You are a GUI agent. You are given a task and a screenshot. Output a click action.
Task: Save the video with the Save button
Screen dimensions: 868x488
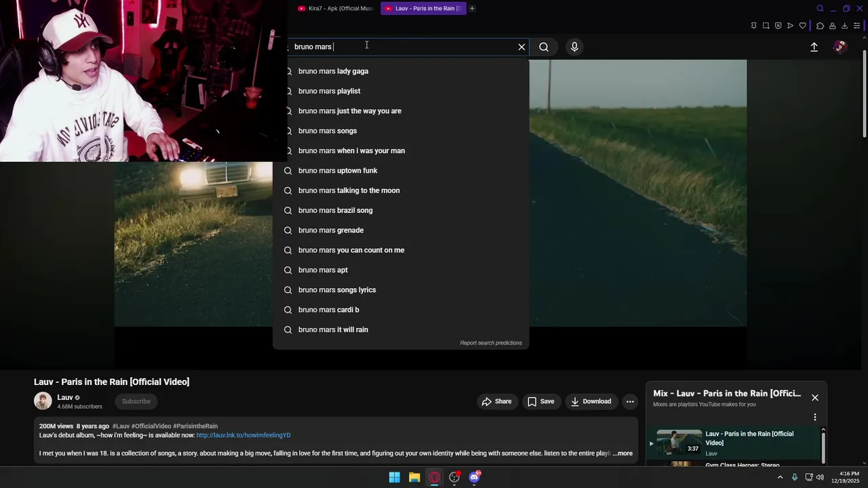pyautogui.click(x=541, y=401)
